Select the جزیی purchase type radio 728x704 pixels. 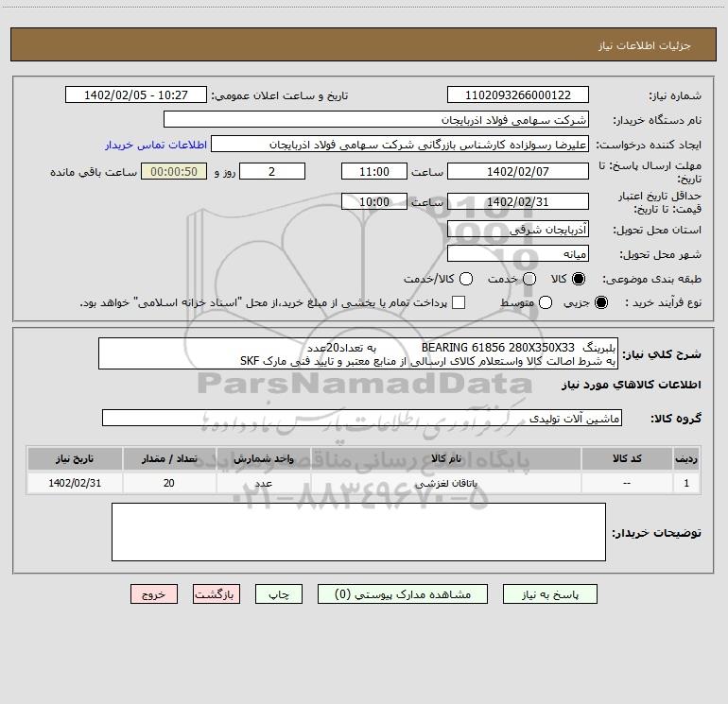tap(601, 302)
